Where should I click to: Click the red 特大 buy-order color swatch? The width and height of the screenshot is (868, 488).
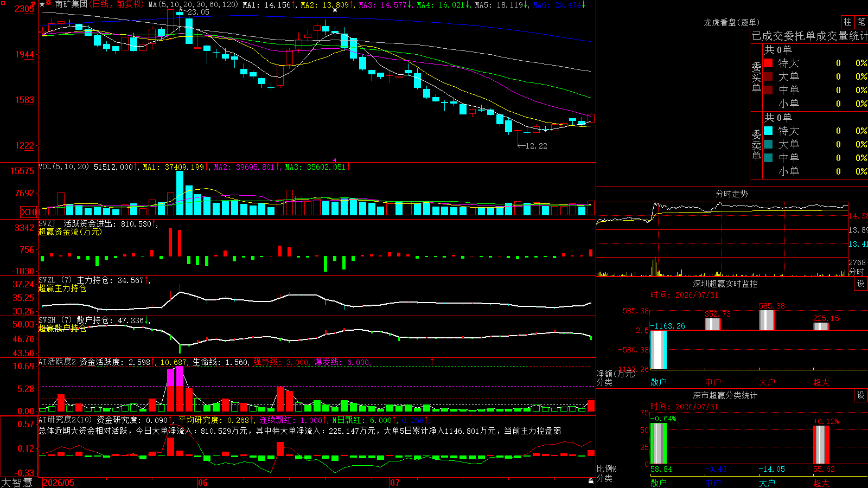tap(768, 63)
